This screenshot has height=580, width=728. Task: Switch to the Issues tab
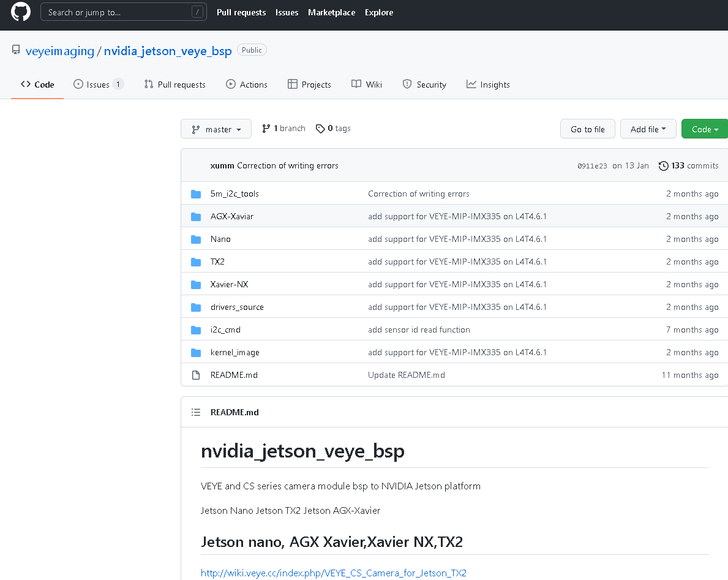pyautogui.click(x=98, y=85)
